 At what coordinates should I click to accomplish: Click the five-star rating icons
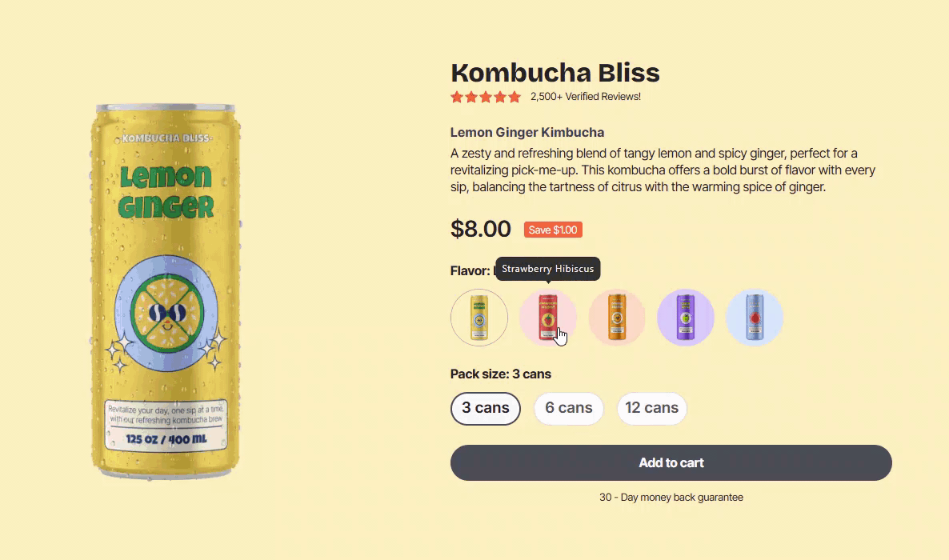[x=486, y=97]
